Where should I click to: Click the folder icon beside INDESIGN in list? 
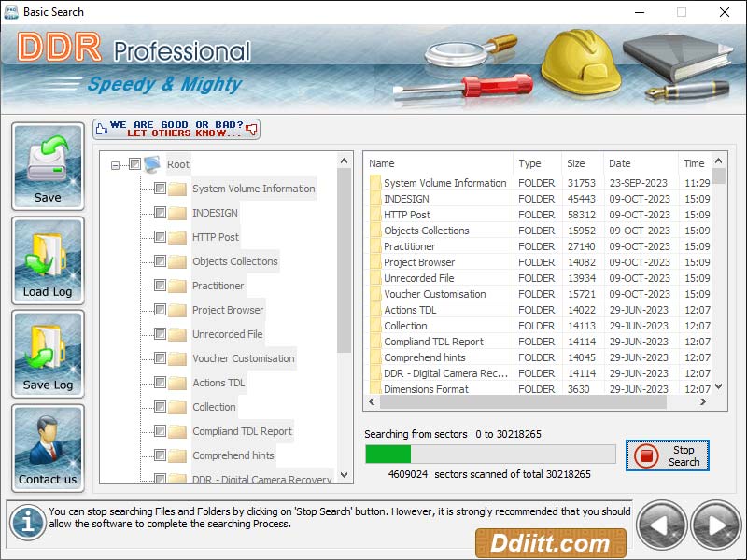[x=372, y=199]
